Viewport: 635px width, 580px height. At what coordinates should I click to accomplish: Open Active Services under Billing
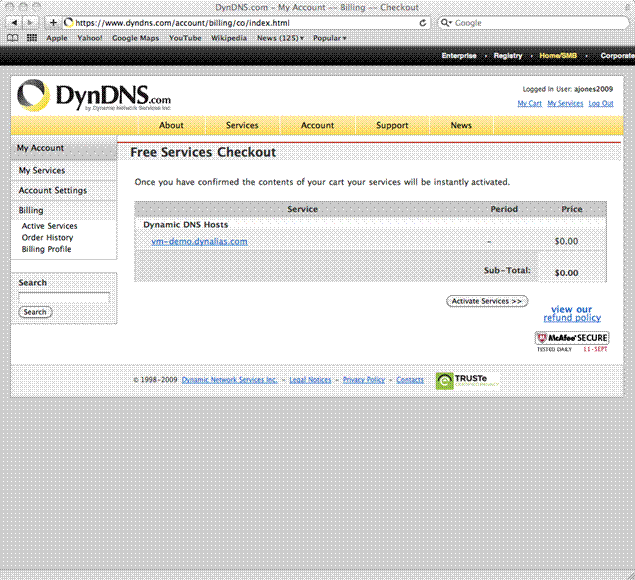(49, 226)
